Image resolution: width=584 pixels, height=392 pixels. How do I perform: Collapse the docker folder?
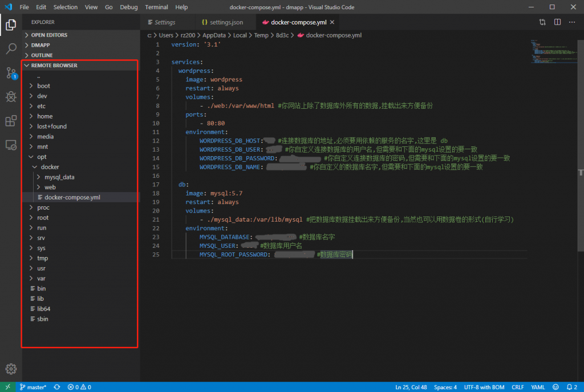click(35, 167)
